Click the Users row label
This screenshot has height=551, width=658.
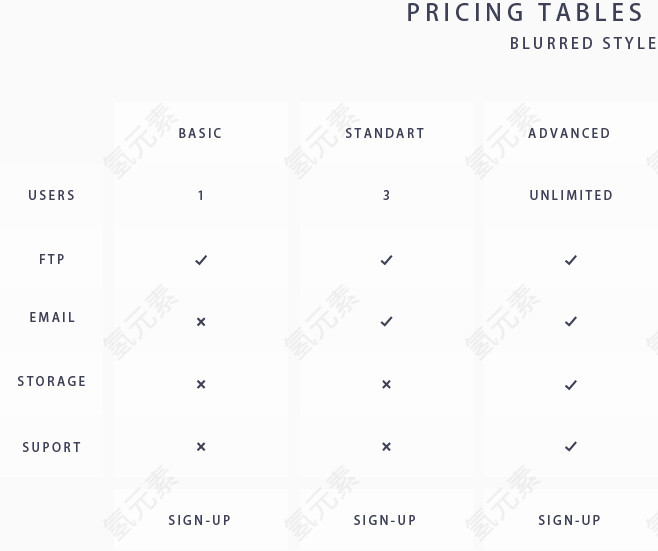click(x=52, y=195)
